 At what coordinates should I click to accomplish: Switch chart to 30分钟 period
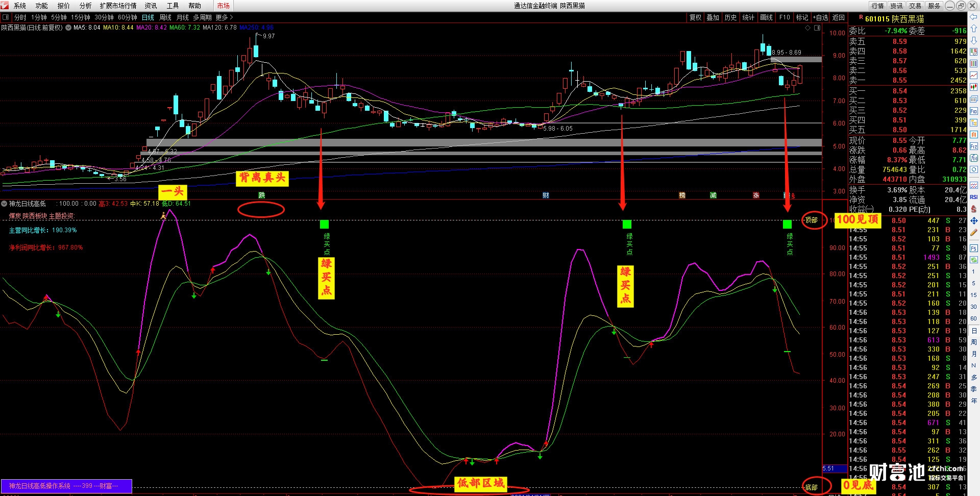click(x=104, y=17)
